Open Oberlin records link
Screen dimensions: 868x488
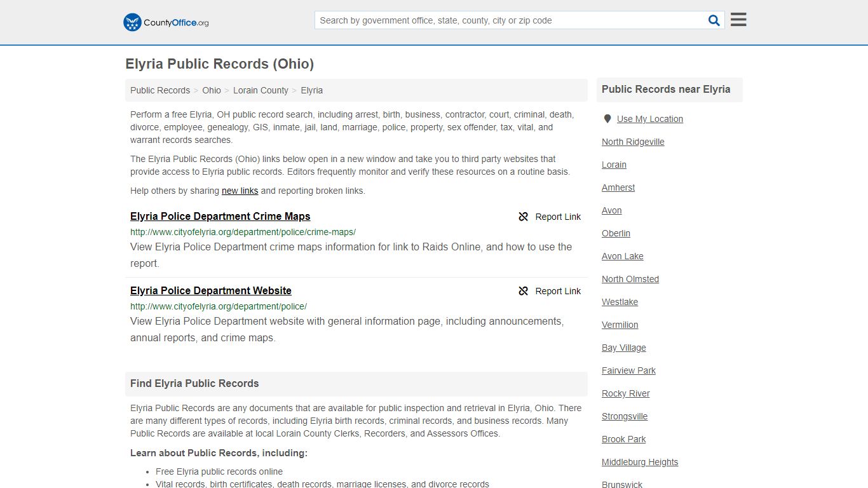[x=616, y=233]
